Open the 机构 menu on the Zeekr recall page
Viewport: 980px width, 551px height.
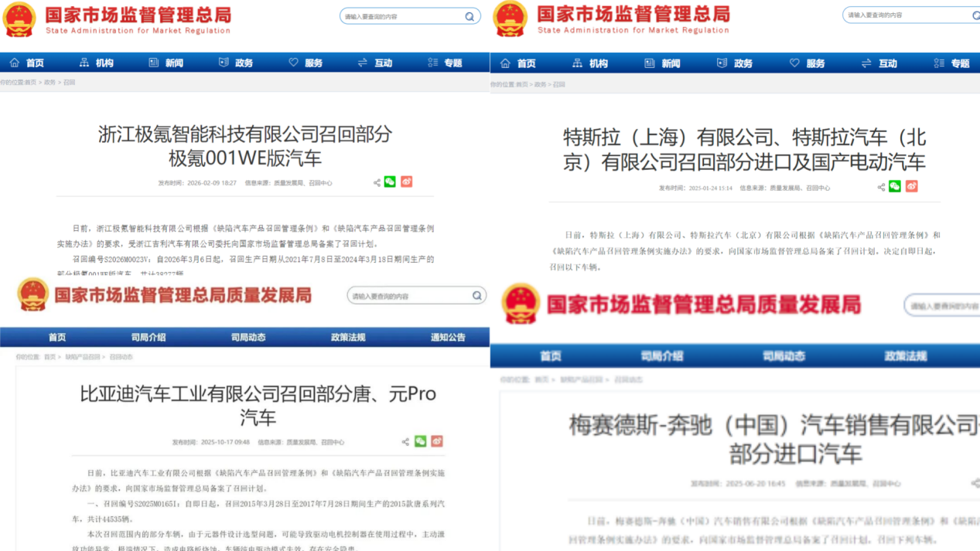97,63
